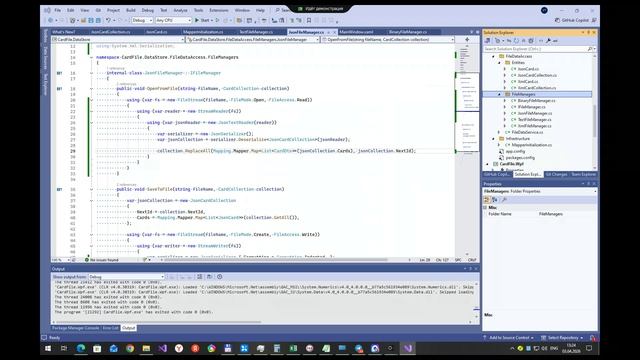
Task: Open the Show output from dropdown
Action: [x=126, y=277]
